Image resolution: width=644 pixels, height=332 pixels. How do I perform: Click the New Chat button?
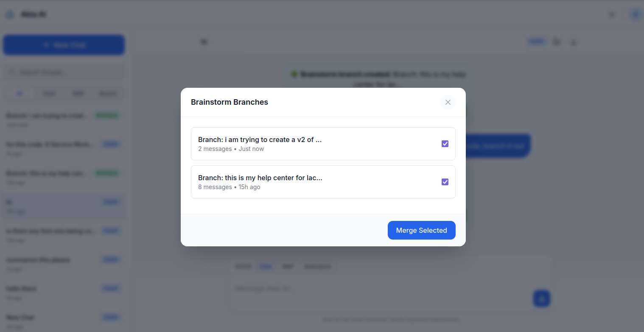click(64, 45)
